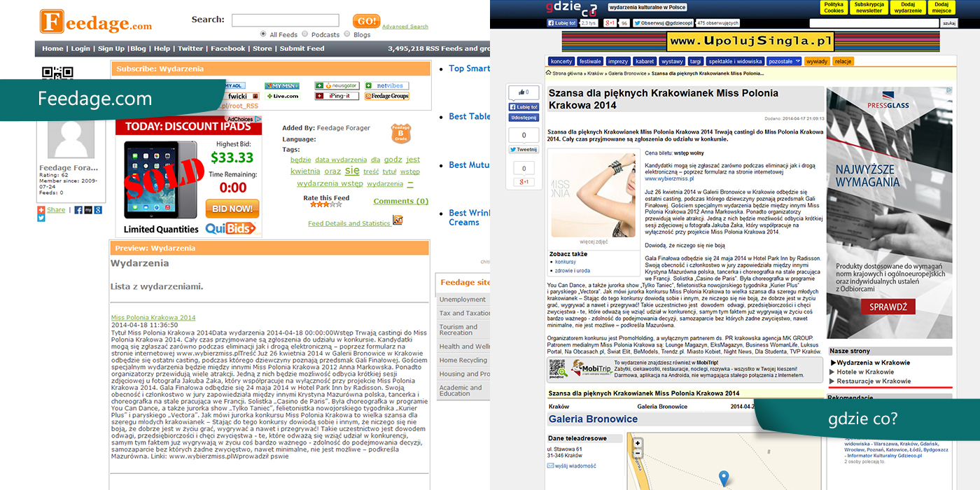Click the BID NOW! button
The image size is (980, 490).
point(232,209)
